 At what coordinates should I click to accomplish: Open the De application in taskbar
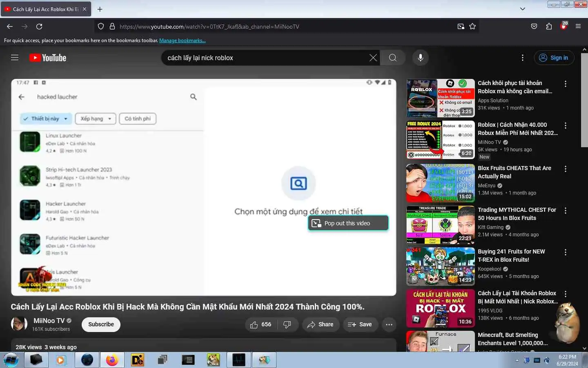tap(137, 360)
